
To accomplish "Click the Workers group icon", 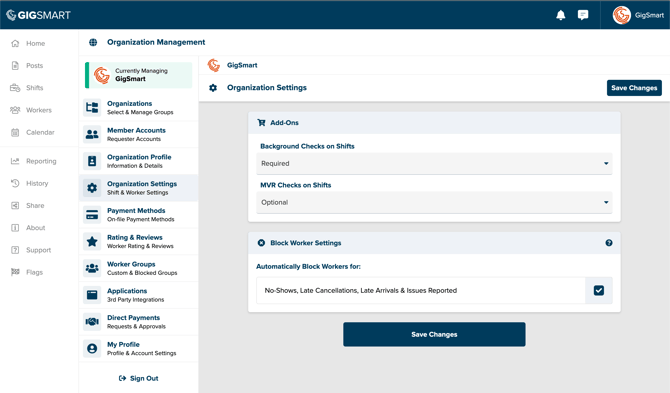I will [15, 110].
